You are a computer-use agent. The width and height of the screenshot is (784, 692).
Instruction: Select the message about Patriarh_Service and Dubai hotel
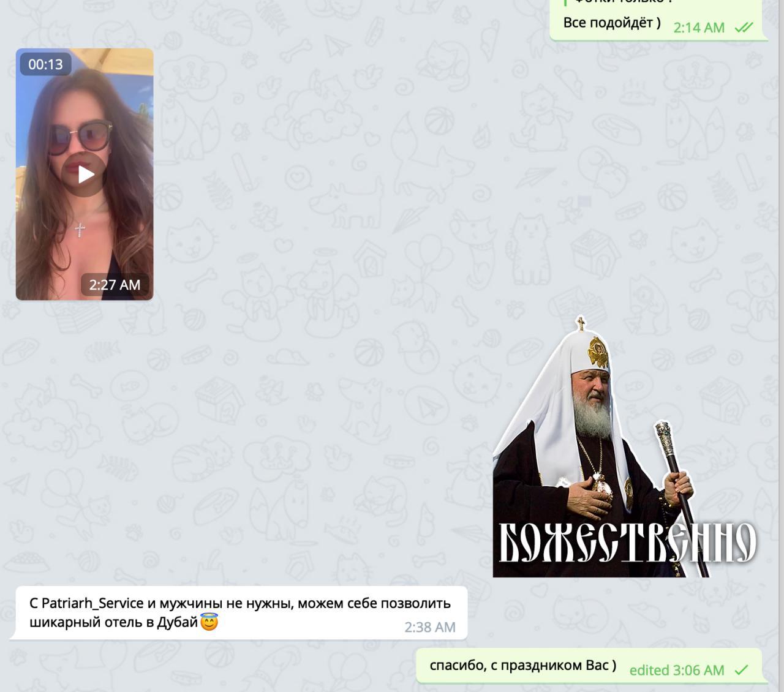[239, 613]
